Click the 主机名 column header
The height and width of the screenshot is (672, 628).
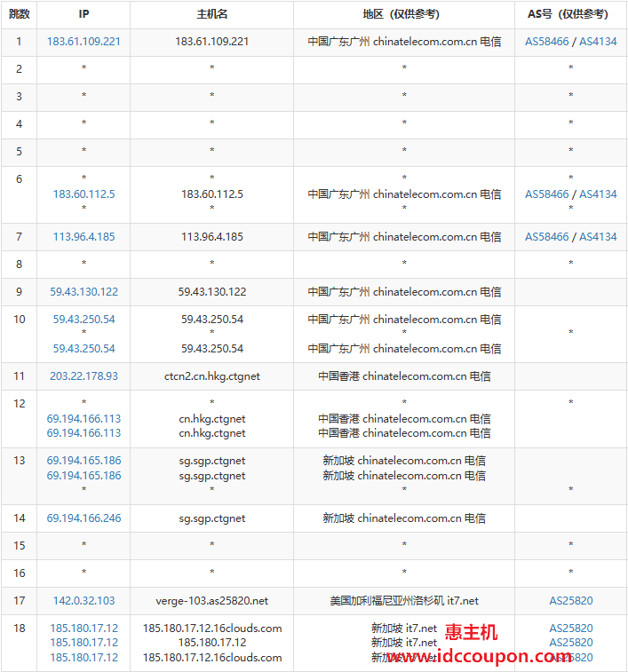212,14
